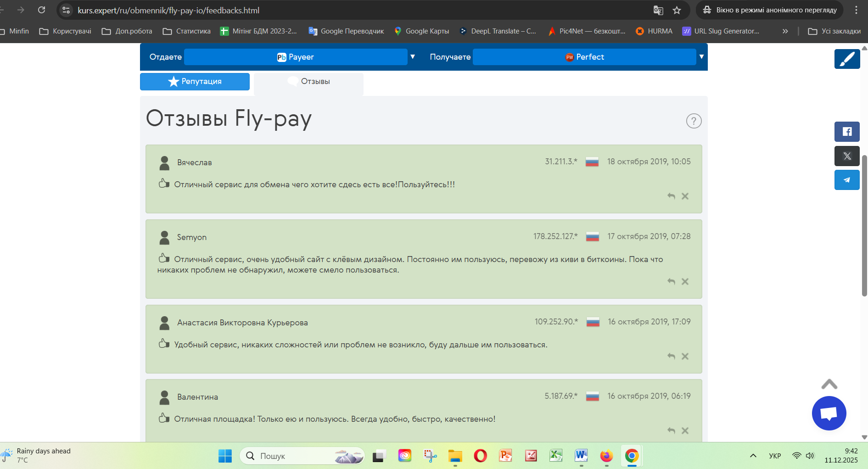Open the Мітинг БДМ 2023 bookmark
The image size is (868, 469).
click(258, 31)
